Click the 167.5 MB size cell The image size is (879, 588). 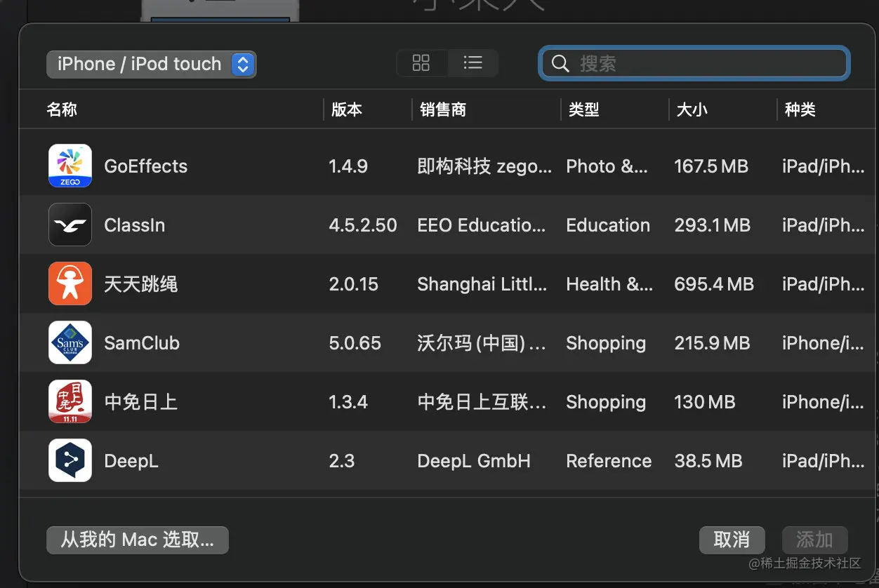(711, 166)
